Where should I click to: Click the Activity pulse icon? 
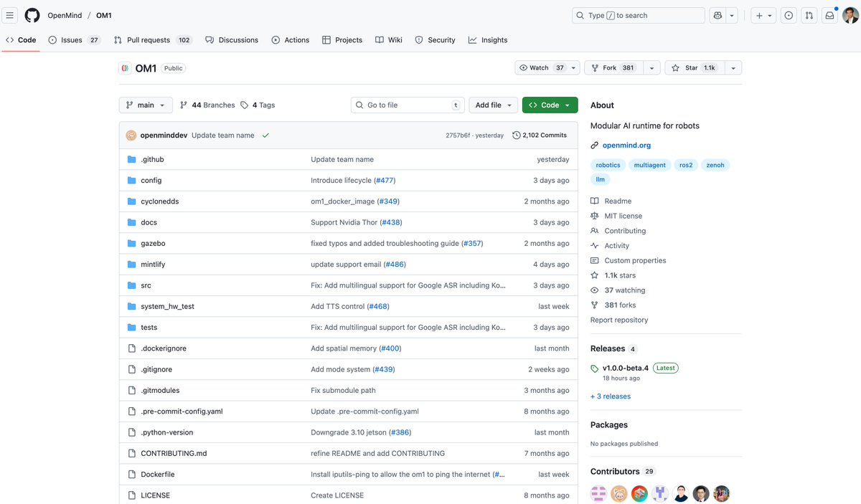(594, 246)
